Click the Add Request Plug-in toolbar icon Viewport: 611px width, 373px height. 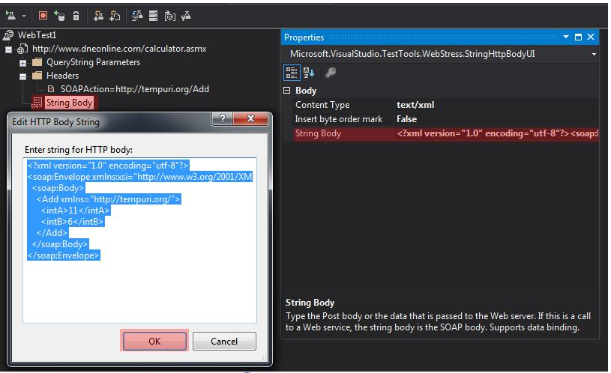pyautogui.click(x=170, y=16)
